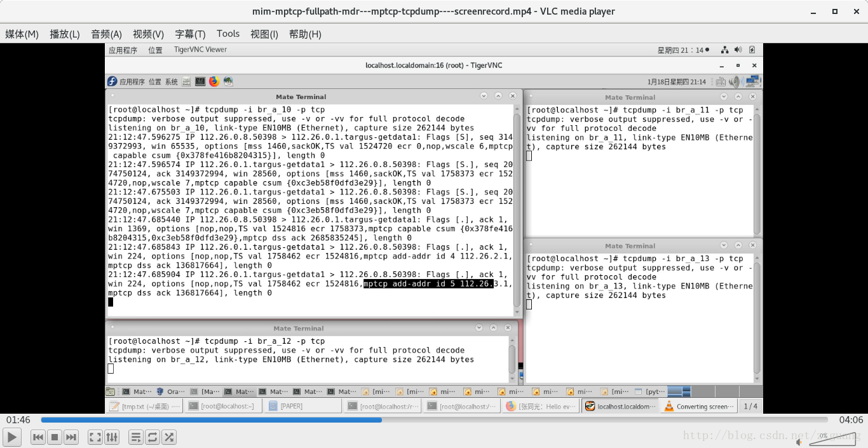
Task: Select the [pyt… taskbar item
Action: pos(650,392)
